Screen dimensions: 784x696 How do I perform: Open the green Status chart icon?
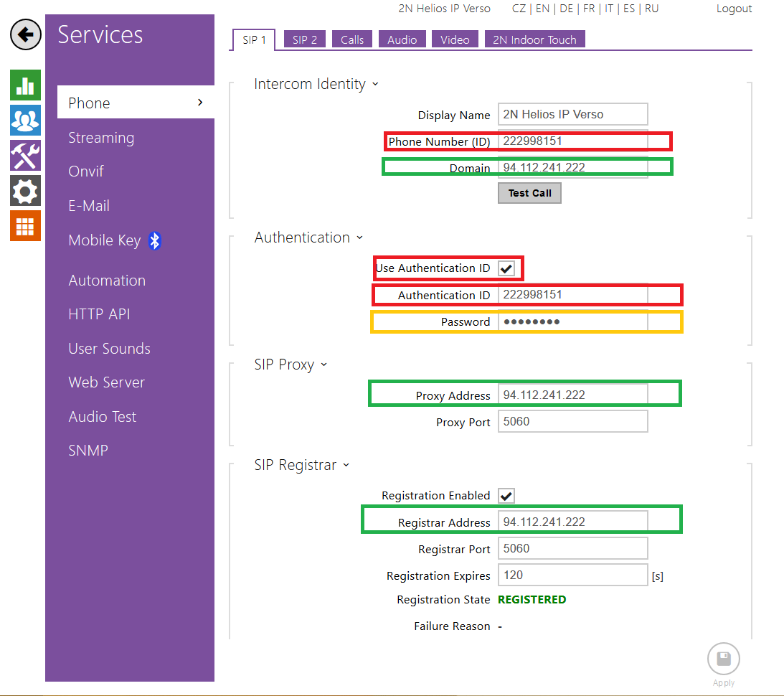point(26,85)
